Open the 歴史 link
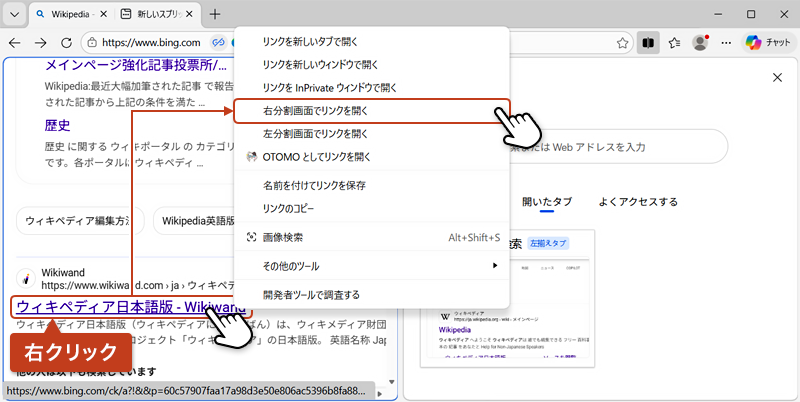Image resolution: width=800 pixels, height=402 pixels. pos(58,126)
